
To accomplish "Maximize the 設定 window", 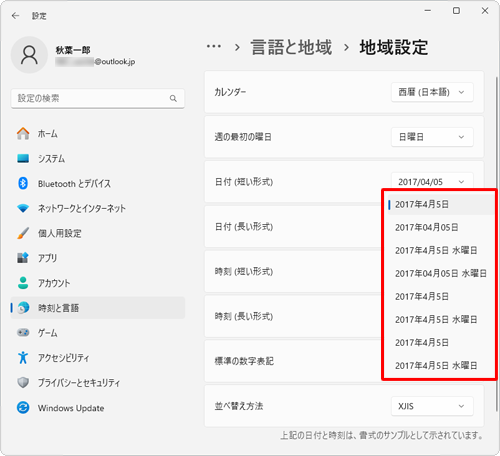I will click(x=456, y=11).
